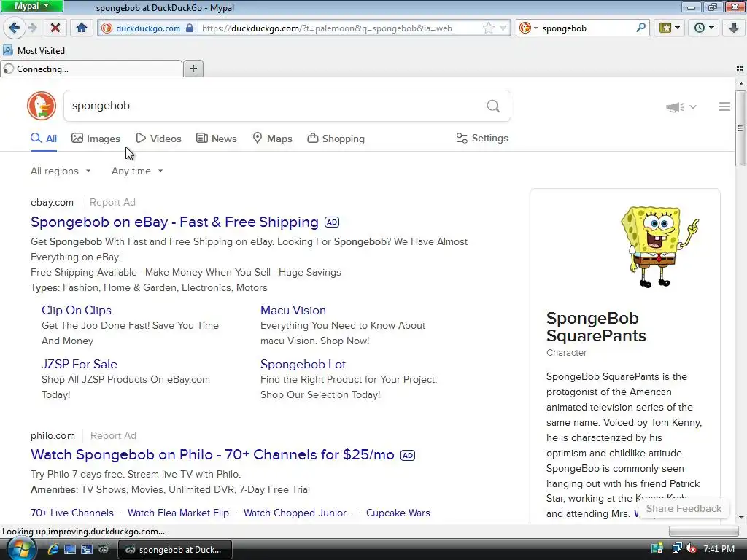Select the Connecting... tab
Viewport: 747px width, 560px height.
[x=91, y=69]
